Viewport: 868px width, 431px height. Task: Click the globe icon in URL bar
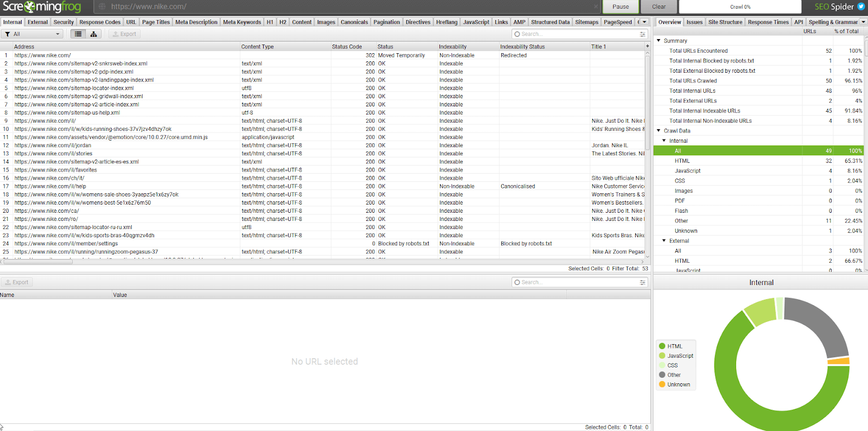(x=101, y=7)
